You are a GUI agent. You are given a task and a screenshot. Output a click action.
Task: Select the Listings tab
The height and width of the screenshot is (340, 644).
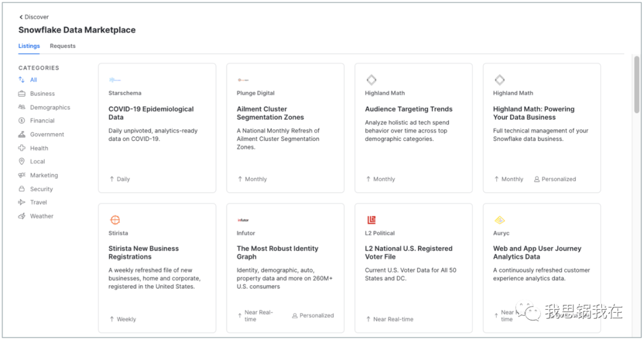(29, 46)
